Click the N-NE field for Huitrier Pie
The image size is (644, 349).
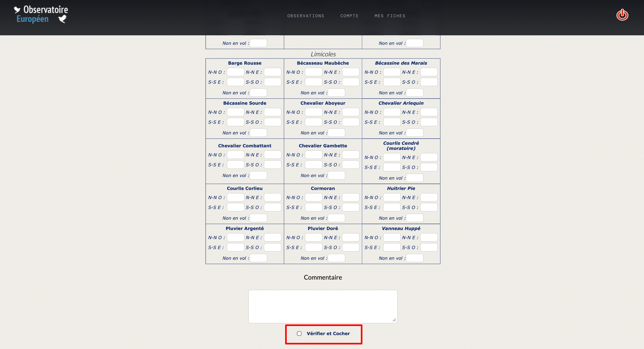(x=429, y=197)
